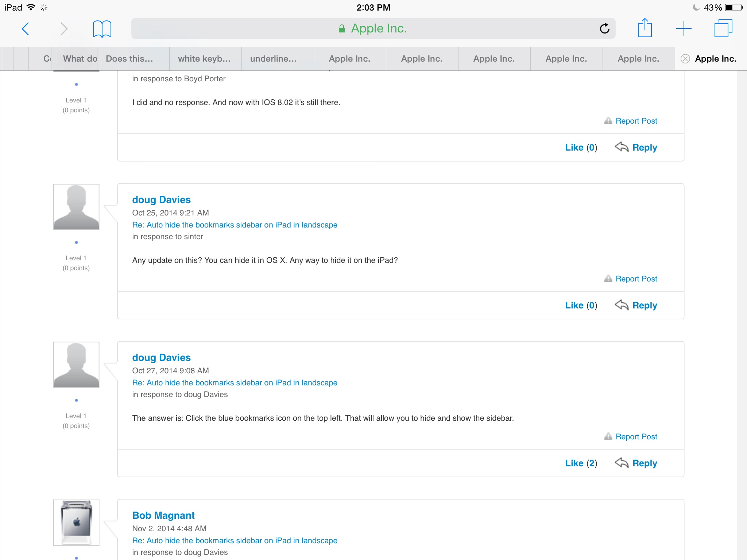747x560 pixels.
Task: Switch to the 'underline...' tab
Action: pyautogui.click(x=274, y=59)
